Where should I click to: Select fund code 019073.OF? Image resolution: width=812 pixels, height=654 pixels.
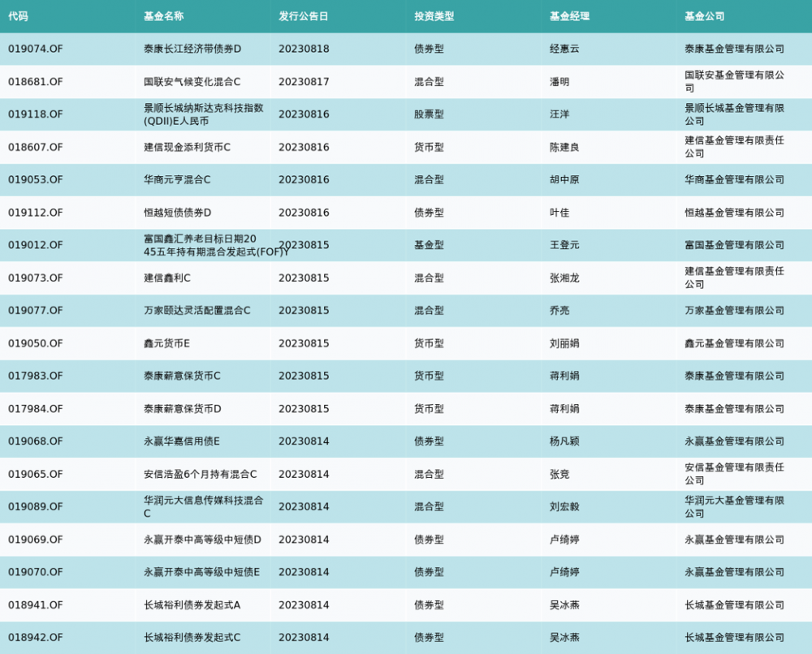click(35, 278)
